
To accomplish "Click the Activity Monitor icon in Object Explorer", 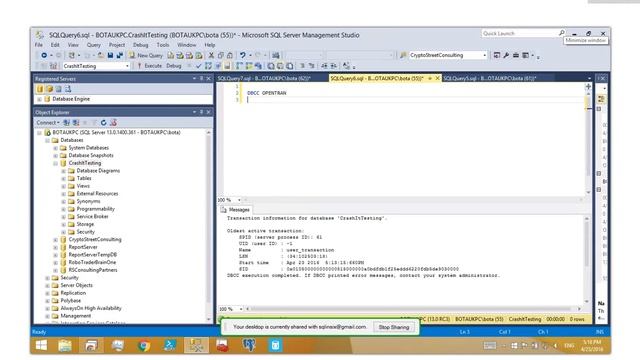I will pyautogui.click(x=113, y=122).
